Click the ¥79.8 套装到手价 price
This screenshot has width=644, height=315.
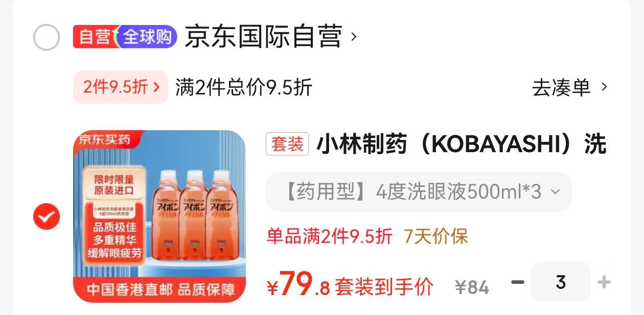point(350,284)
